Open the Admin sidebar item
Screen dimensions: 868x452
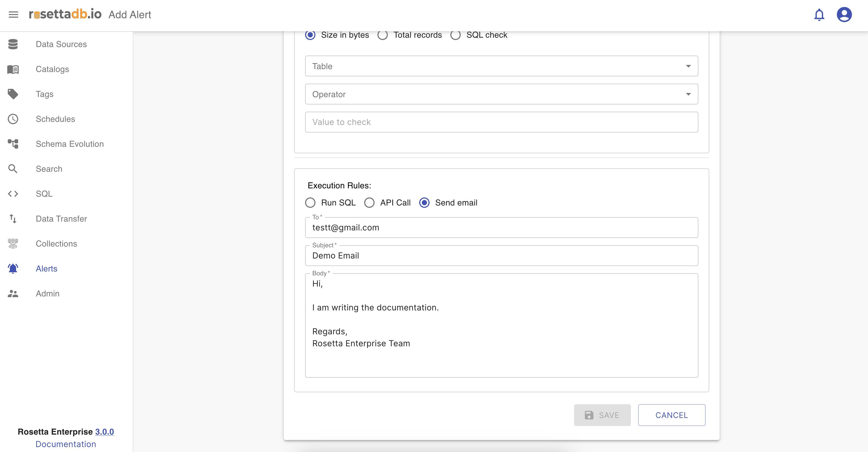click(x=47, y=294)
